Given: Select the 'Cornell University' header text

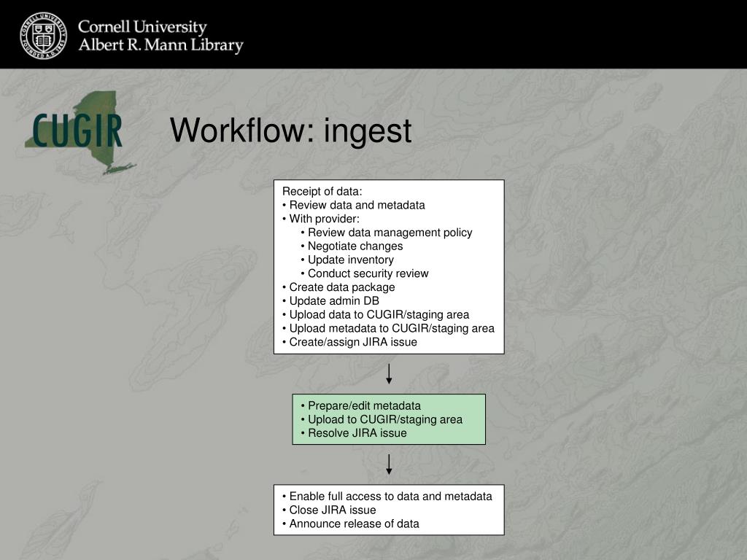Looking at the screenshot, I should point(142,27).
